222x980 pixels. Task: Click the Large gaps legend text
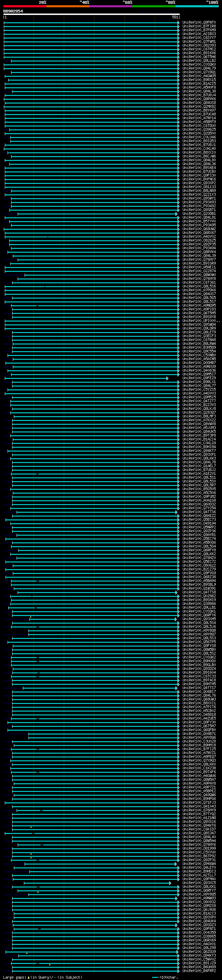tap(15, 977)
